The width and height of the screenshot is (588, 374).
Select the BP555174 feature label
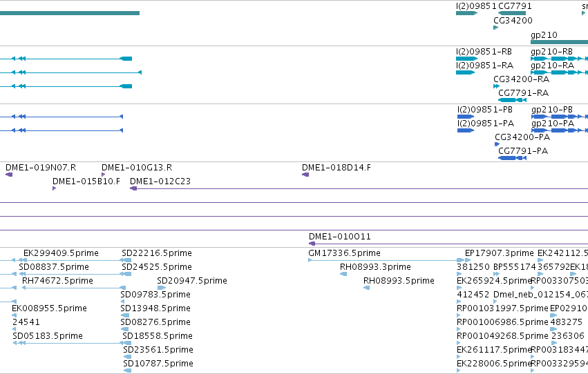click(515, 267)
